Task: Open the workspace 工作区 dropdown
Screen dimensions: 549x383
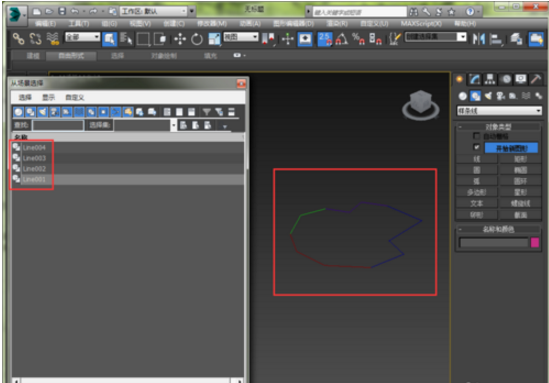Action: pyautogui.click(x=153, y=11)
